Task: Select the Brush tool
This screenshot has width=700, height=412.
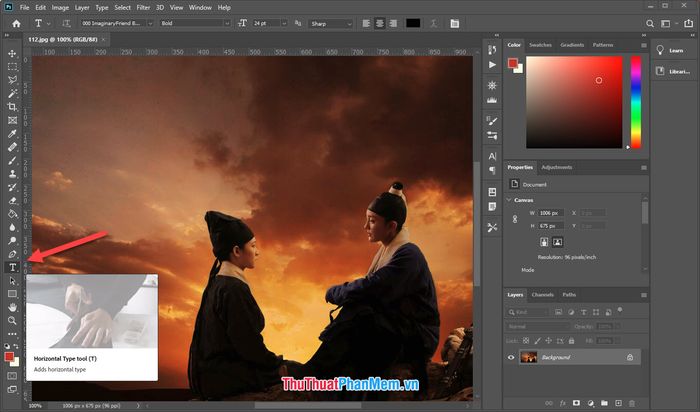Action: 12,160
